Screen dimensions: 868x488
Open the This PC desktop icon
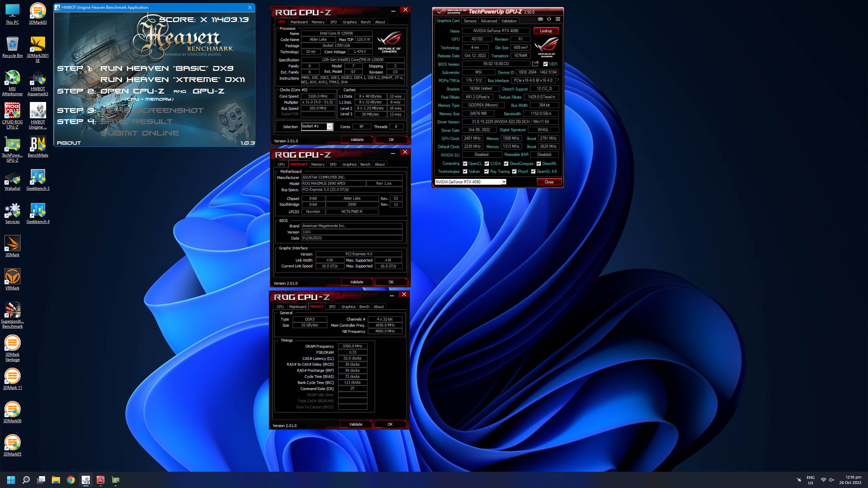tap(12, 14)
